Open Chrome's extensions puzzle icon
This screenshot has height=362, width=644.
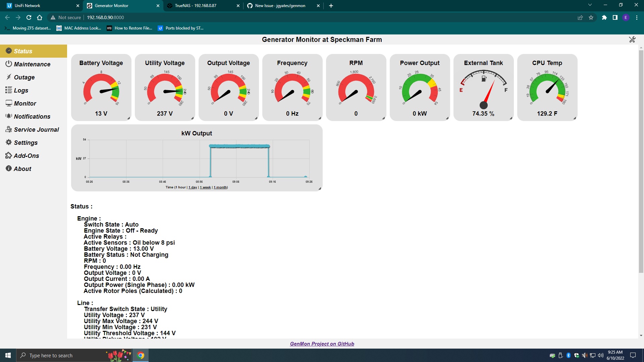tap(604, 17)
